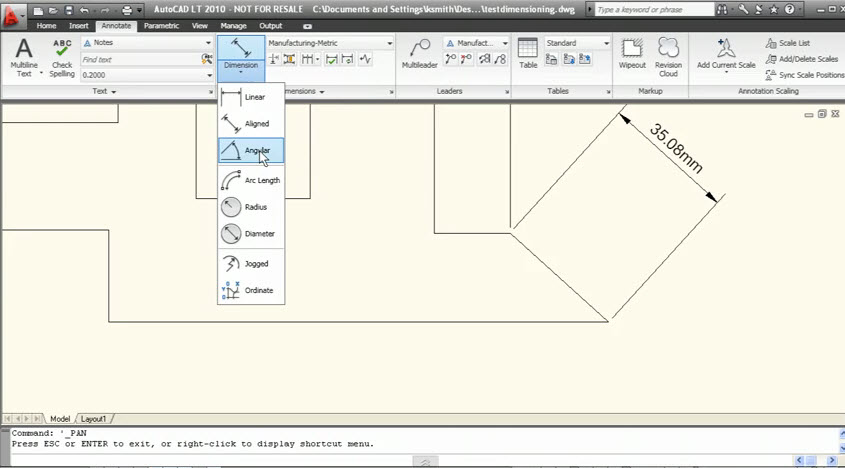
Task: Open the AutoCAD application menu button
Action: tap(12, 16)
